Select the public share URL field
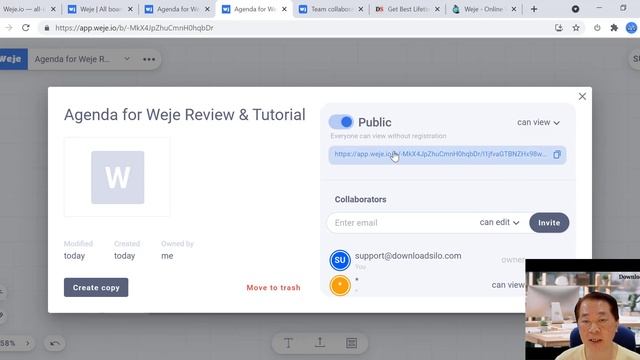Image resolution: width=640 pixels, height=360 pixels. [447, 155]
